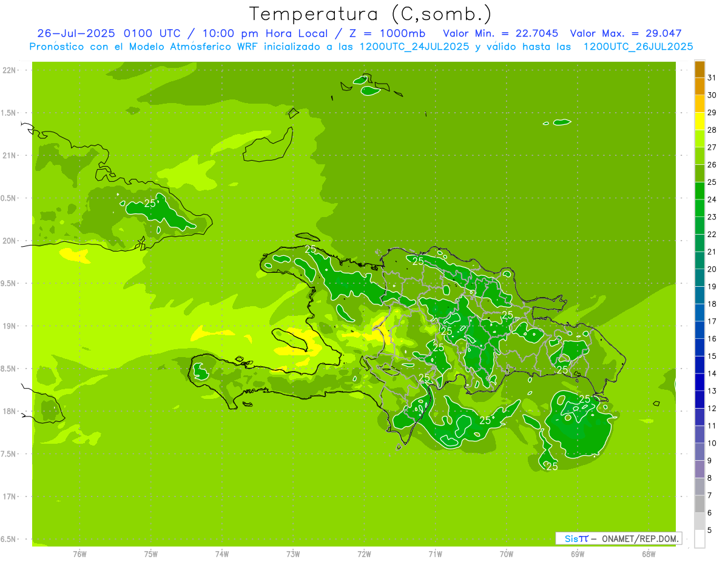This screenshot has height=562, width=728.
Task: Click the '25' contour label over eastern Cuba
Action: pyautogui.click(x=150, y=203)
